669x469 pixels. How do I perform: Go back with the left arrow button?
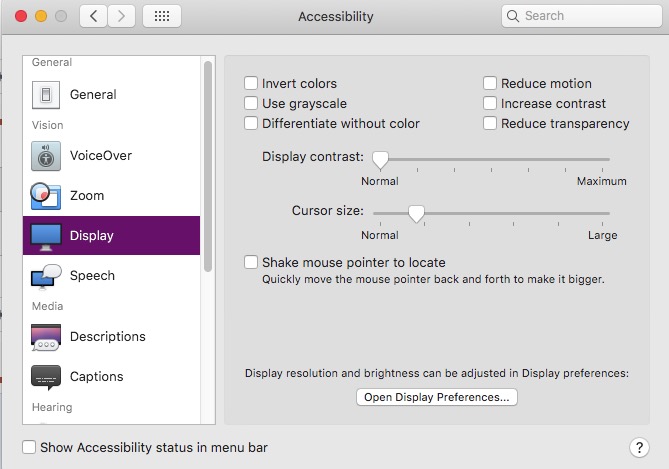[93, 16]
